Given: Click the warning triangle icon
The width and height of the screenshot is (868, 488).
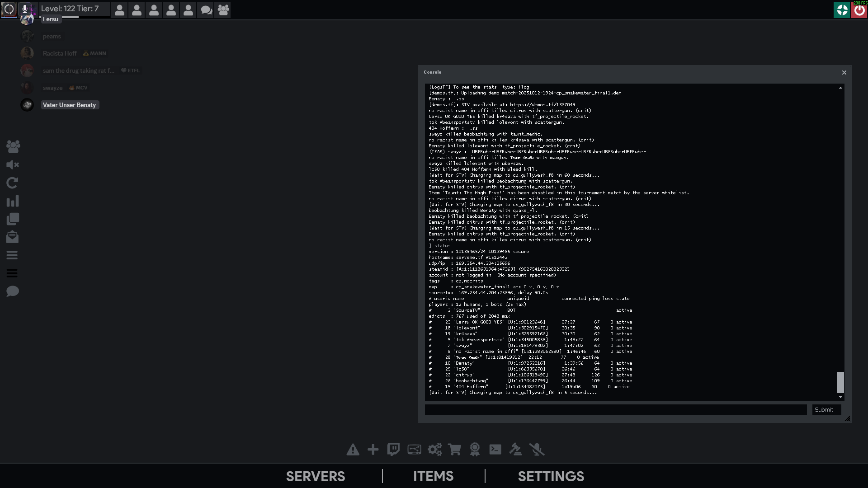Looking at the screenshot, I should 353,450.
